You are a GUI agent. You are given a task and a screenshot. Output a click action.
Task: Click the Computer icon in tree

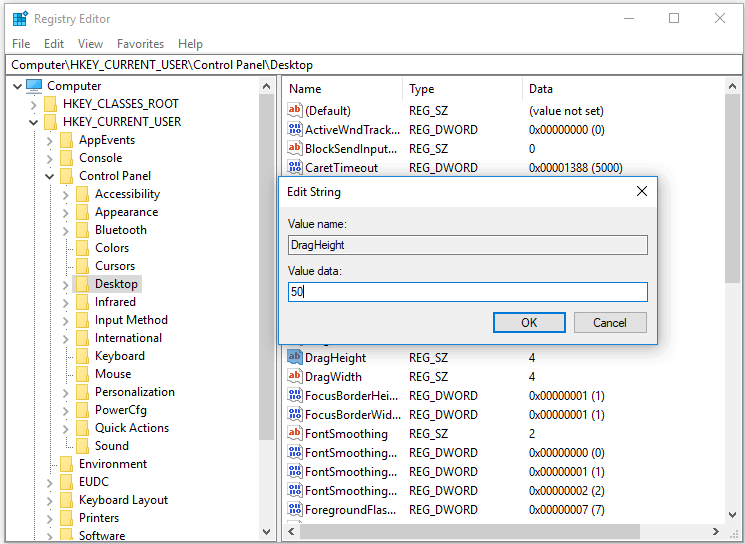[34, 86]
